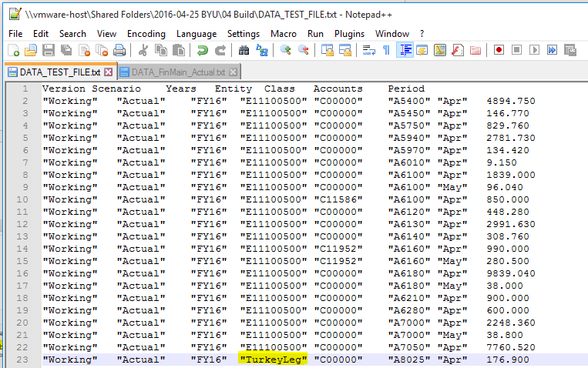Image resolution: width=588 pixels, height=368 pixels.
Task: Show the Document Map panel icon
Action: click(x=440, y=50)
